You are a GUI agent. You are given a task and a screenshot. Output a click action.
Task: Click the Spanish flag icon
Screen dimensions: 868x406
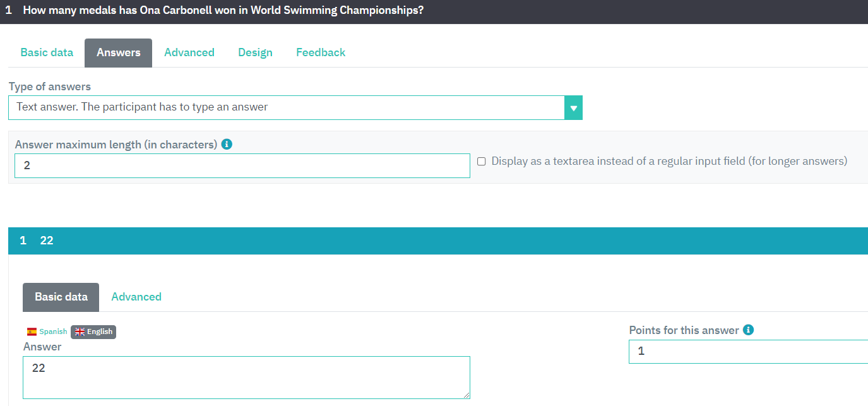[32, 331]
